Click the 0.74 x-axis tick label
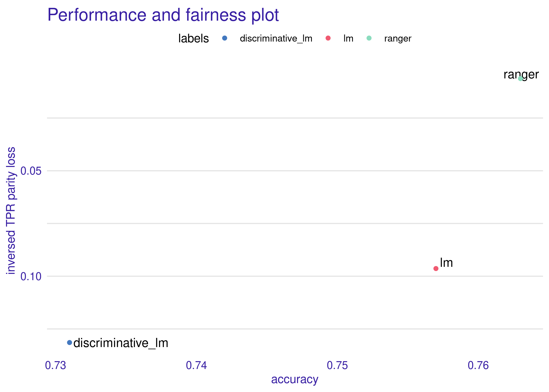 (196, 365)
